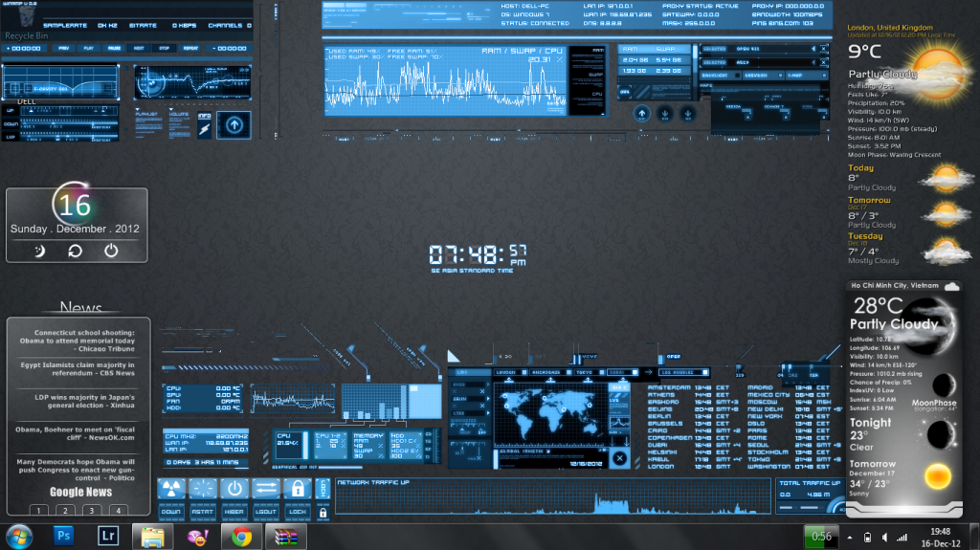This screenshot has width=980, height=550.
Task: Switch to news page 4 tab
Action: click(x=118, y=510)
